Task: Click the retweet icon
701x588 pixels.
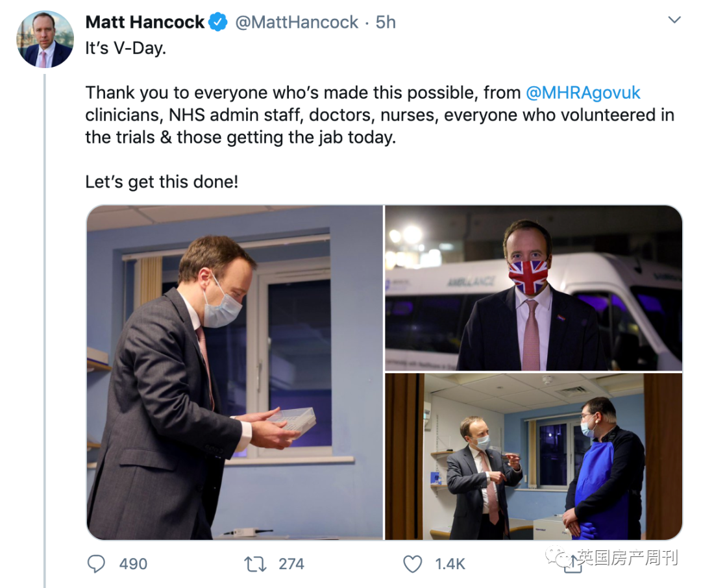Action: click(x=254, y=563)
